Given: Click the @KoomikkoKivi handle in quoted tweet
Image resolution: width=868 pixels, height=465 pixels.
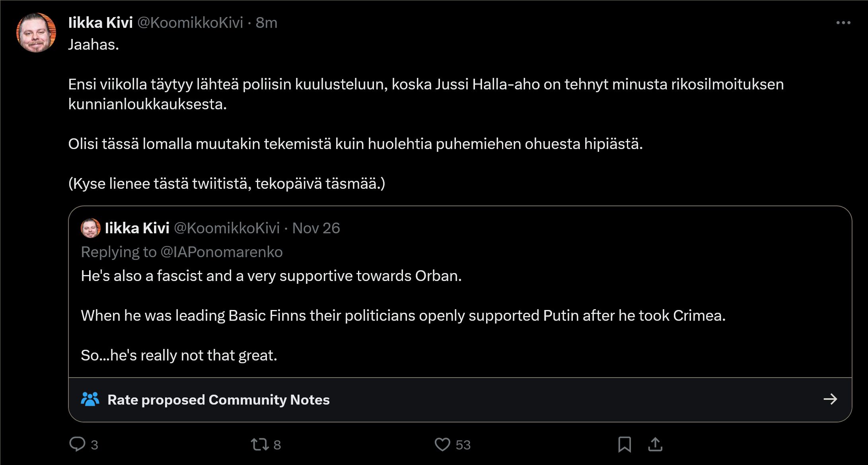Looking at the screenshot, I should [x=227, y=228].
